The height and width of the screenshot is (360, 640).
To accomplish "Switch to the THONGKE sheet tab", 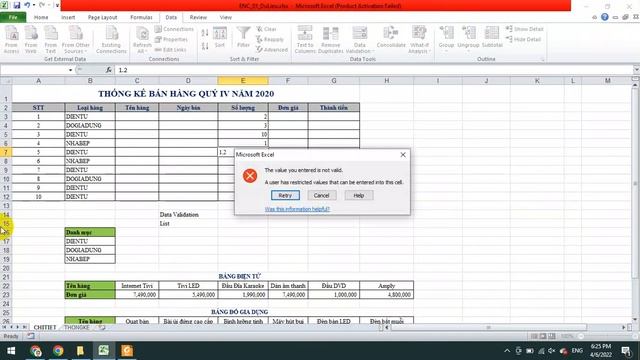I will pyautogui.click(x=77, y=327).
